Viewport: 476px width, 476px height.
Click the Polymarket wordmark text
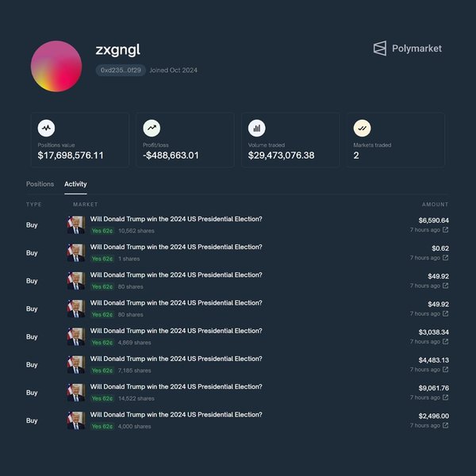(x=416, y=48)
